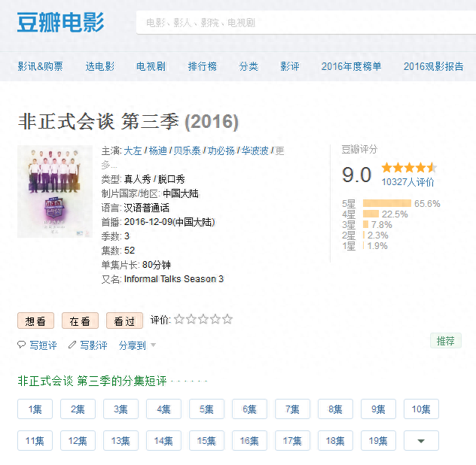
Task: Click the 写影评 pencil link
Action: click(x=88, y=345)
